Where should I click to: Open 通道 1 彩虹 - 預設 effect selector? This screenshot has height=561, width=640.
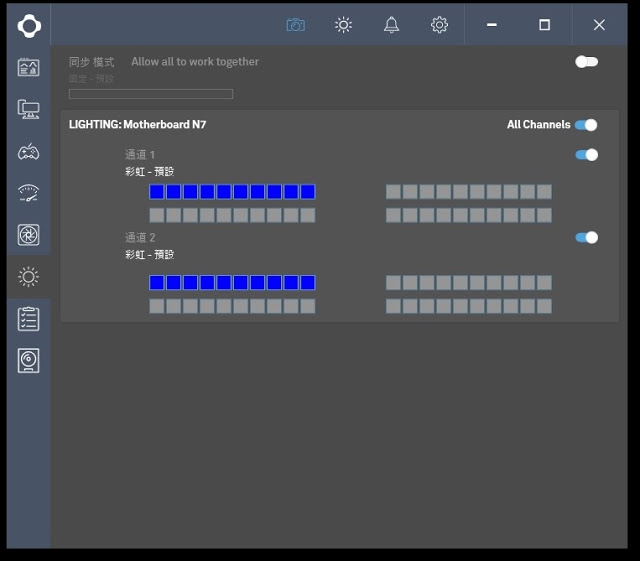click(149, 171)
